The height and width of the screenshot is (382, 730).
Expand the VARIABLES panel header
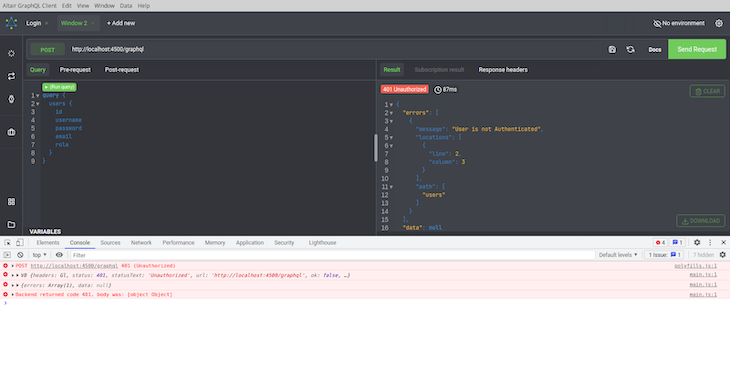pos(45,231)
